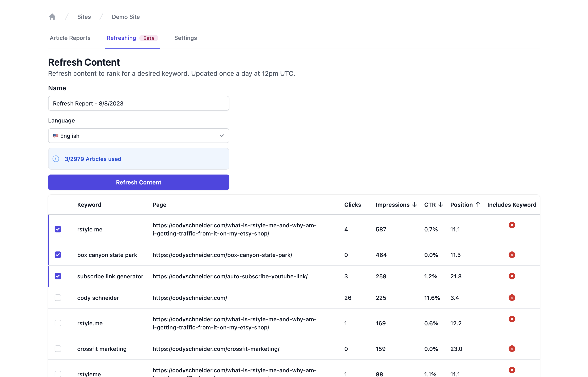Remove the 'box canyon state park' keyword with red X
588x377 pixels.
512,255
